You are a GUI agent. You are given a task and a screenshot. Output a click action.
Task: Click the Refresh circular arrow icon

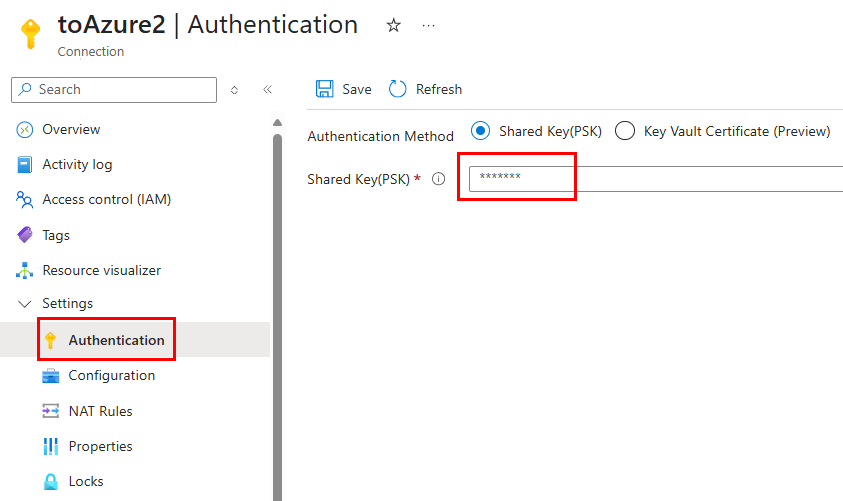(x=397, y=89)
